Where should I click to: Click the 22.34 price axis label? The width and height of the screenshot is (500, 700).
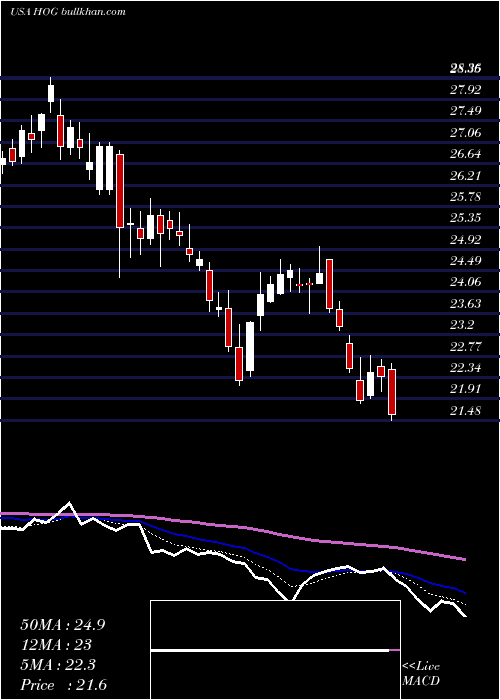pos(466,368)
